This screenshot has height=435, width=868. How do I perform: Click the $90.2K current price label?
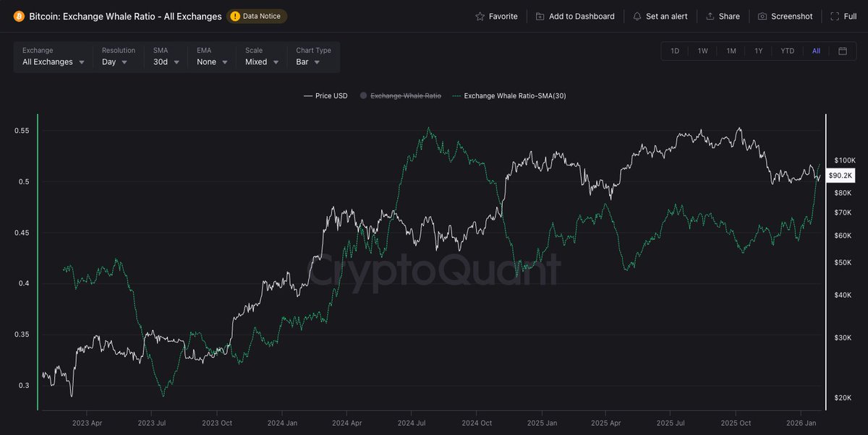tap(841, 176)
